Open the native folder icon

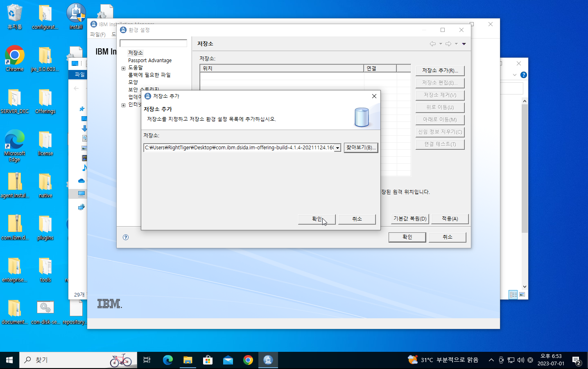coord(45,185)
